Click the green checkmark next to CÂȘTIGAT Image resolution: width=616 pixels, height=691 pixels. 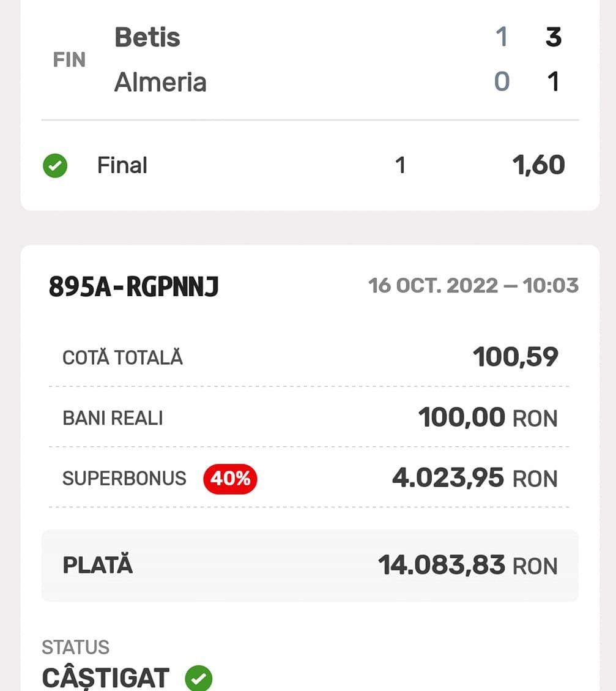coord(199,678)
